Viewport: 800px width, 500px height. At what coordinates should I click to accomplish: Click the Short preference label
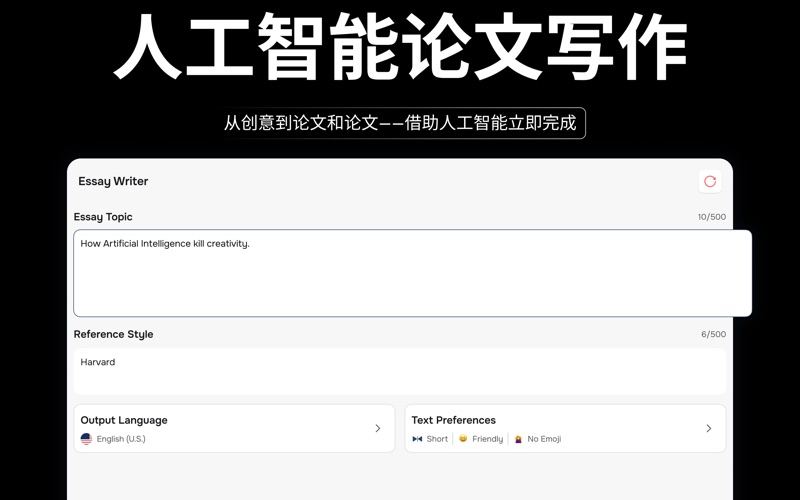pos(437,439)
